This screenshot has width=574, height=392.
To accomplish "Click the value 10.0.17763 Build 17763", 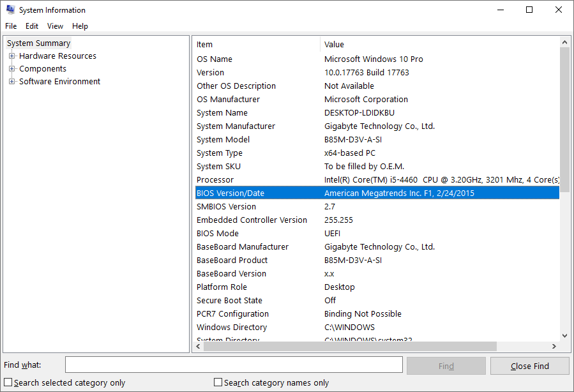I will coord(366,73).
